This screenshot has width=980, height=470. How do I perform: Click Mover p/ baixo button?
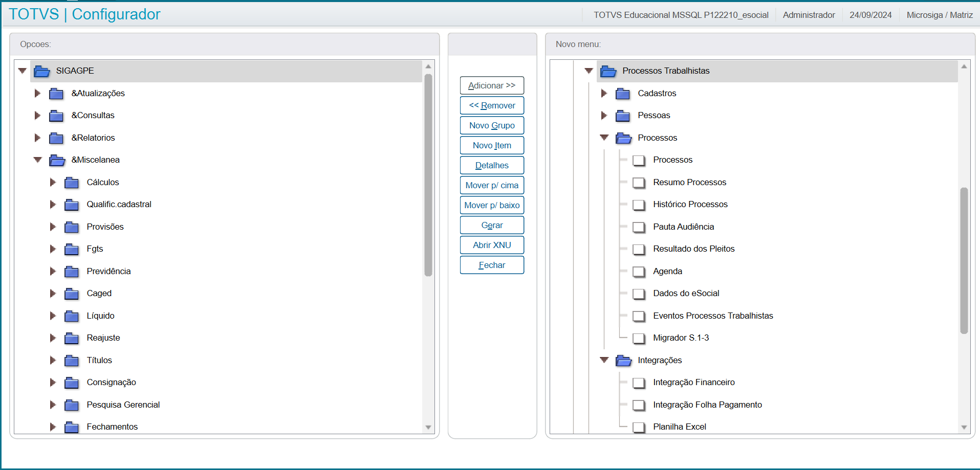click(492, 205)
